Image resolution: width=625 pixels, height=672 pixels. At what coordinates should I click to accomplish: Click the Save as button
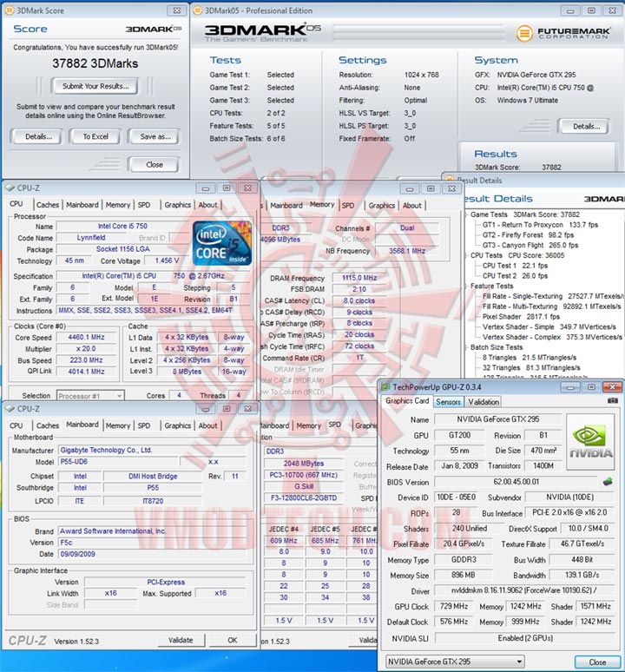155,136
